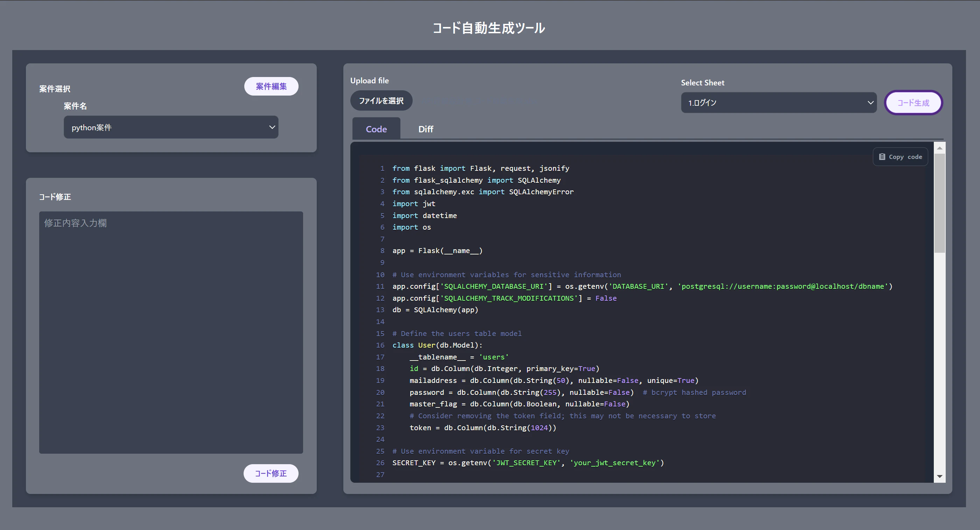Click the ファイルを選択 upload button
The height and width of the screenshot is (530, 980).
[x=381, y=100]
